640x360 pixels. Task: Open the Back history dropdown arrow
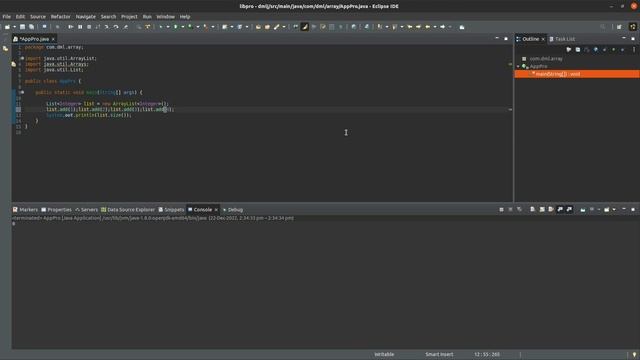pyautogui.click(x=435, y=27)
